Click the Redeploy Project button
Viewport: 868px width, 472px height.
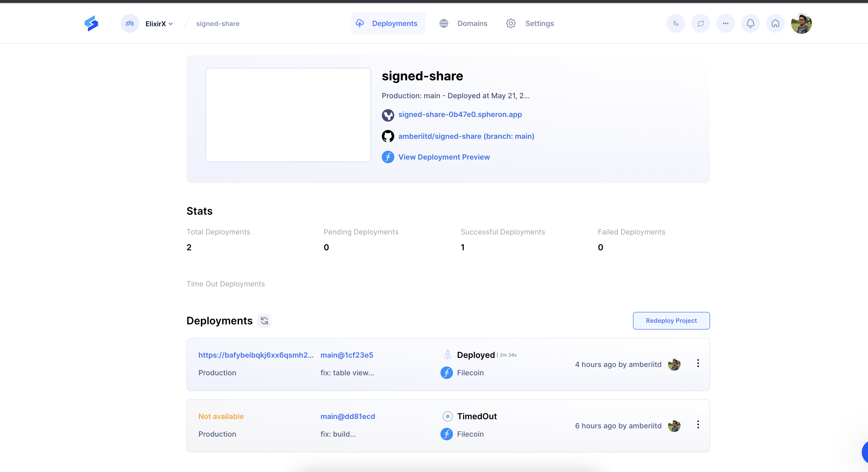[x=671, y=321]
